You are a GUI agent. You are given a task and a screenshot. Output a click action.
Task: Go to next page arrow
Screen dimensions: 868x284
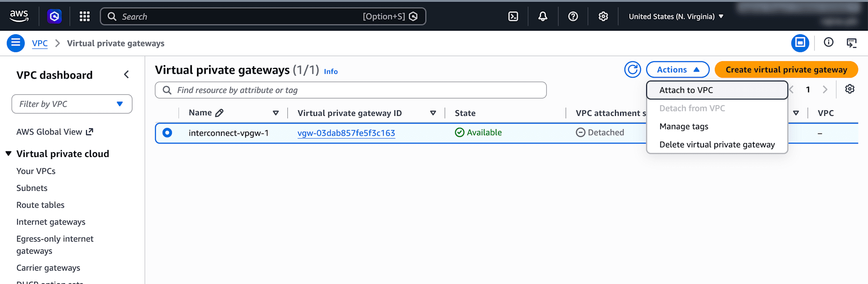[x=825, y=89]
